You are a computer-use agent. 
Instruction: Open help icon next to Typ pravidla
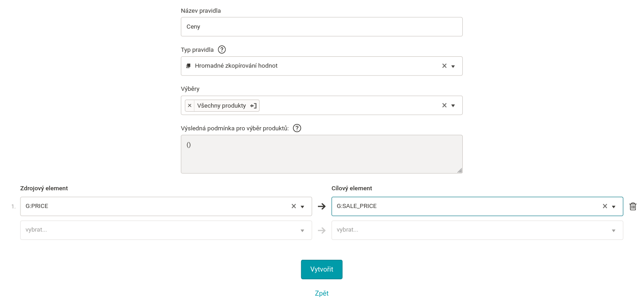coord(222,50)
